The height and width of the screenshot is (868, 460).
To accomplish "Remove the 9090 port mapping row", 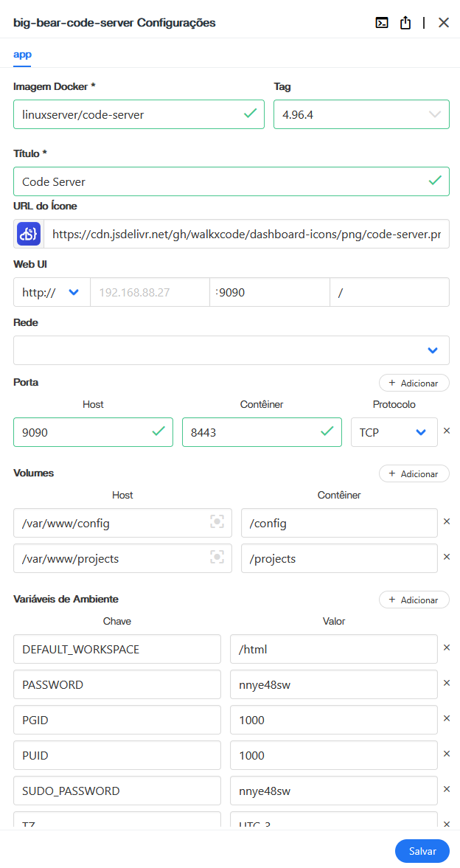I will 447,431.
